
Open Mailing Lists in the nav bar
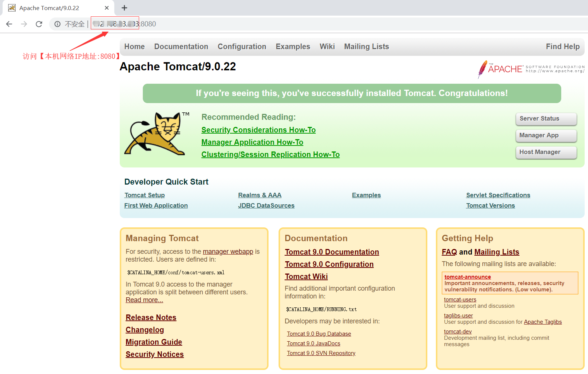[x=366, y=47]
